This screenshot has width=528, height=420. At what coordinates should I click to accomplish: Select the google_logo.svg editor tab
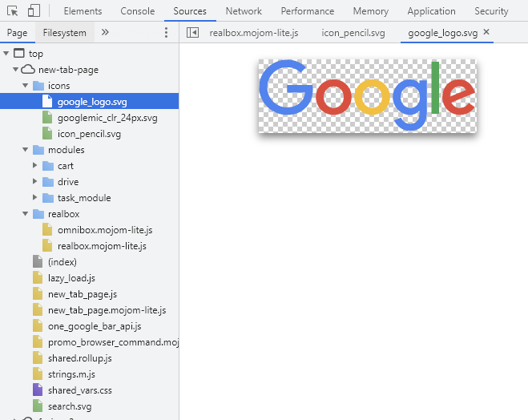point(442,33)
